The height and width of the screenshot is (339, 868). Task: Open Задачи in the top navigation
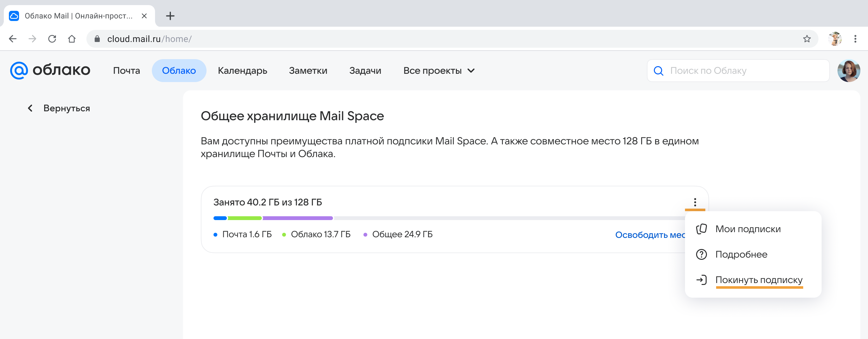[x=365, y=71]
